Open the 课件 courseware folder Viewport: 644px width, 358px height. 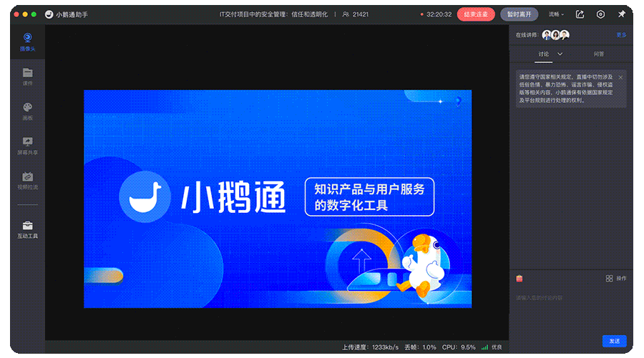pos(27,76)
